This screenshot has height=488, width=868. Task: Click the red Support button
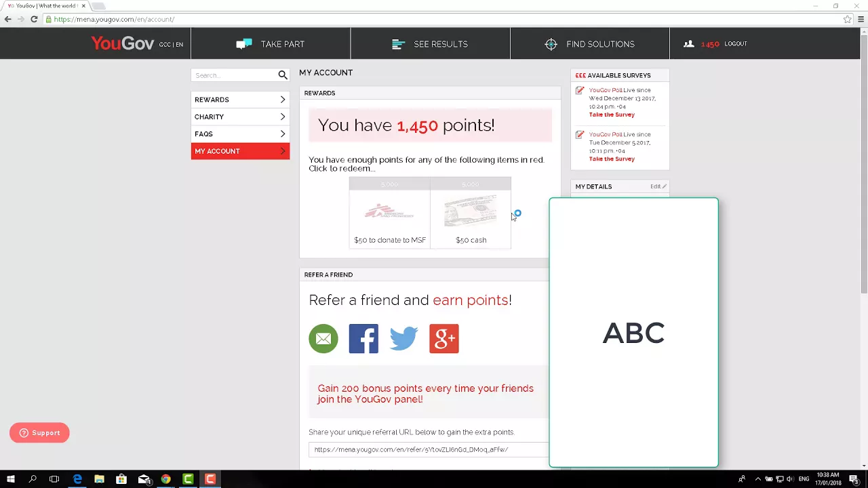(39, 432)
